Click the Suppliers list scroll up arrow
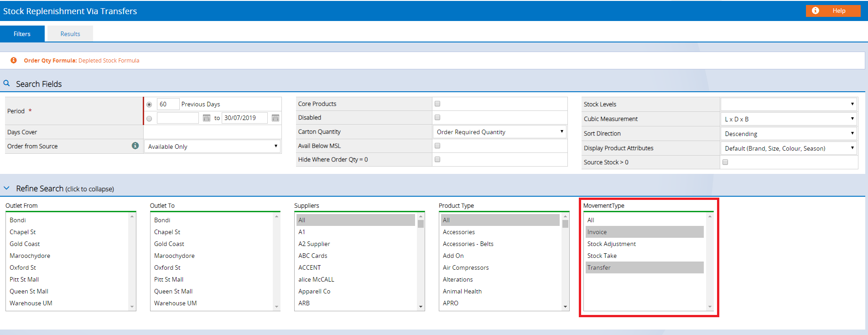The height and width of the screenshot is (335, 868). [421, 216]
